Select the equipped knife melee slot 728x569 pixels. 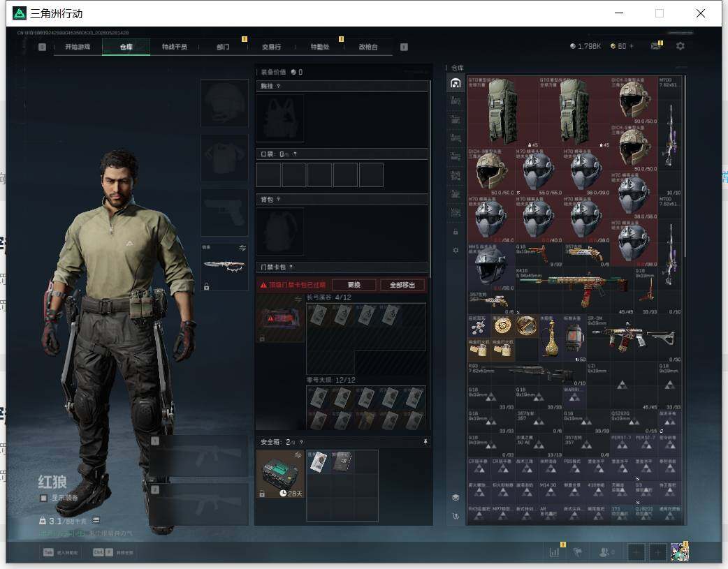[x=224, y=267]
